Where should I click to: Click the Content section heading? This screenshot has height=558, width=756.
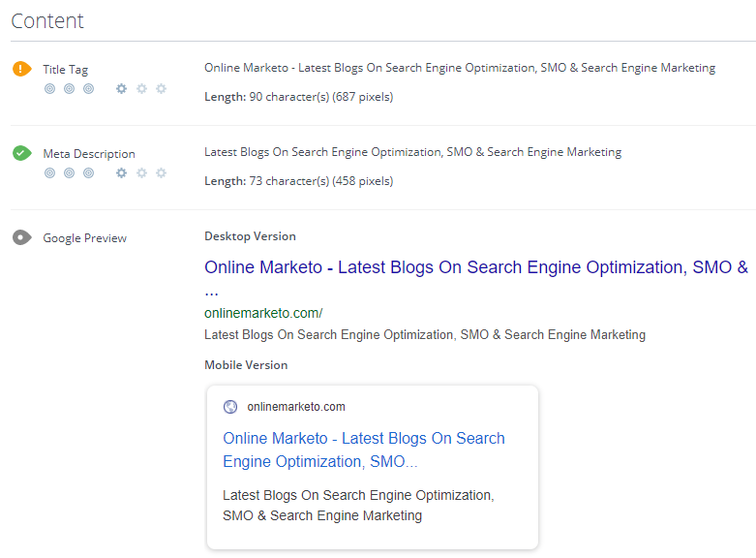click(x=47, y=21)
